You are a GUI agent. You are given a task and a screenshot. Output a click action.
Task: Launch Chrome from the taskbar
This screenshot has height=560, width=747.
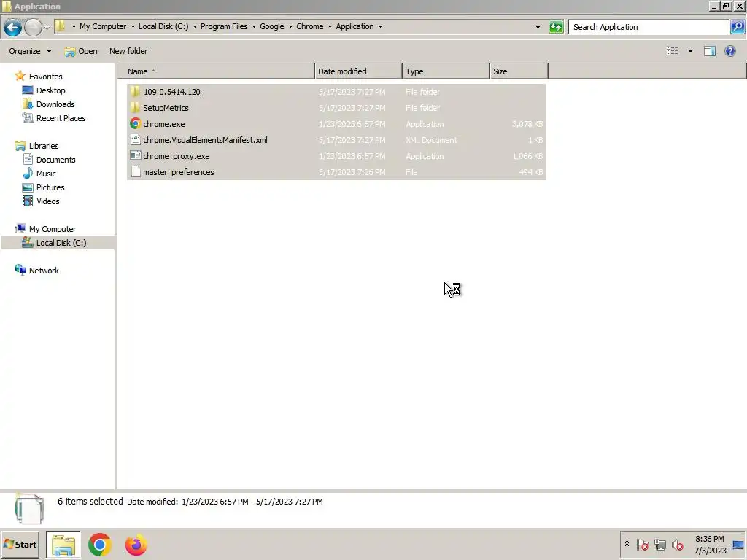(99, 545)
